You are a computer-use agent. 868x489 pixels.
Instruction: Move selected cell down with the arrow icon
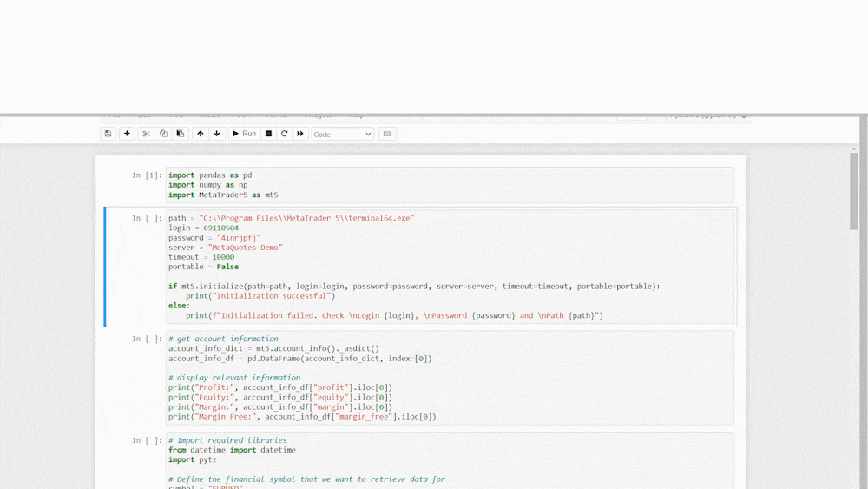click(217, 134)
